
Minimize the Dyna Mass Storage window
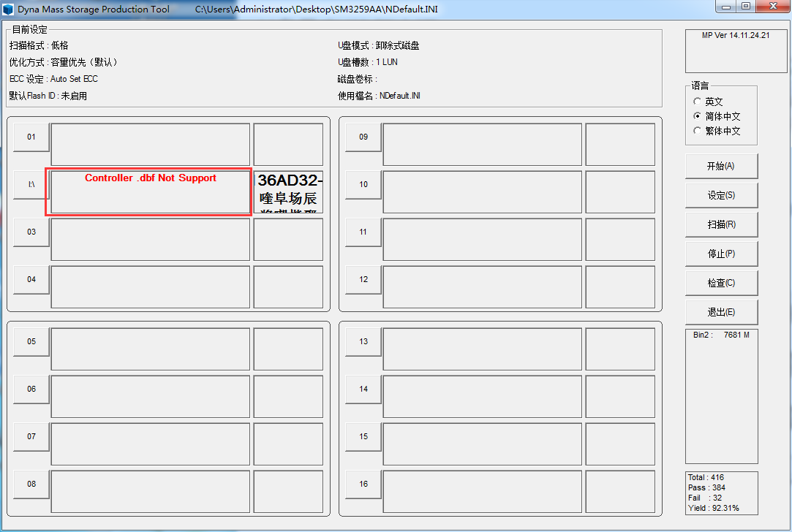click(x=727, y=7)
